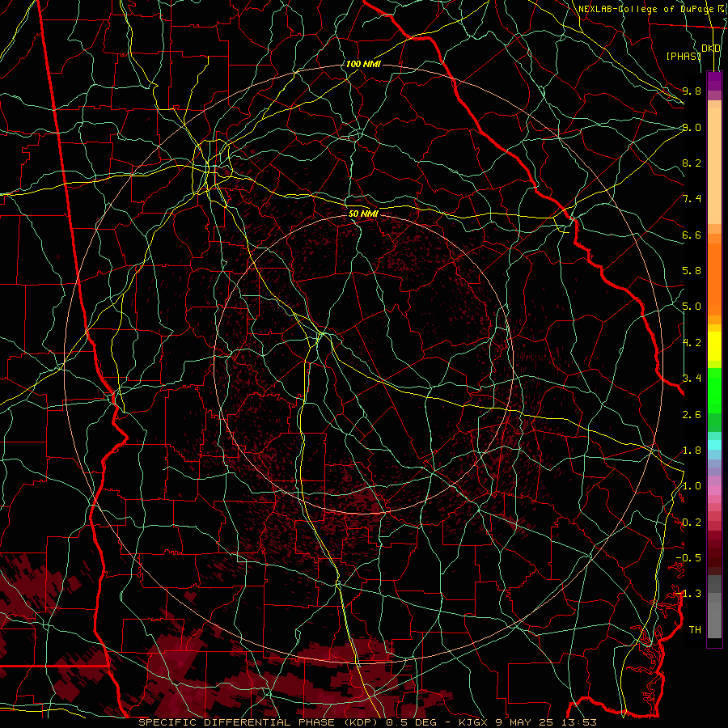Click the "5.0" color scale value
The width and height of the screenshot is (728, 728).
[692, 307]
